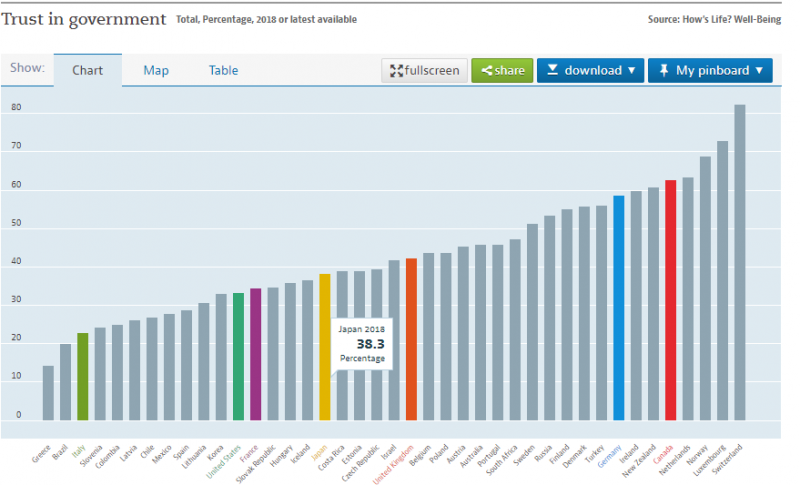
Task: Click the green share button
Action: (502, 71)
